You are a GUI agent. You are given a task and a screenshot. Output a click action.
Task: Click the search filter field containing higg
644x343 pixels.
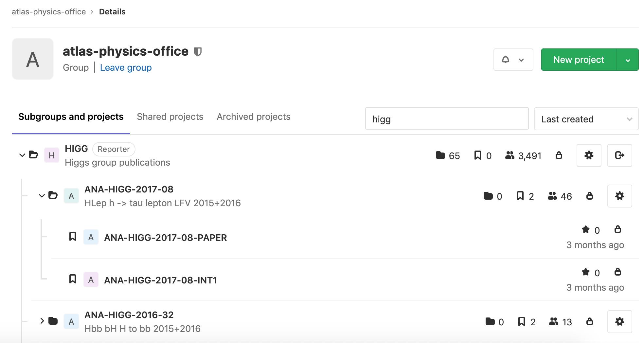pyautogui.click(x=447, y=119)
